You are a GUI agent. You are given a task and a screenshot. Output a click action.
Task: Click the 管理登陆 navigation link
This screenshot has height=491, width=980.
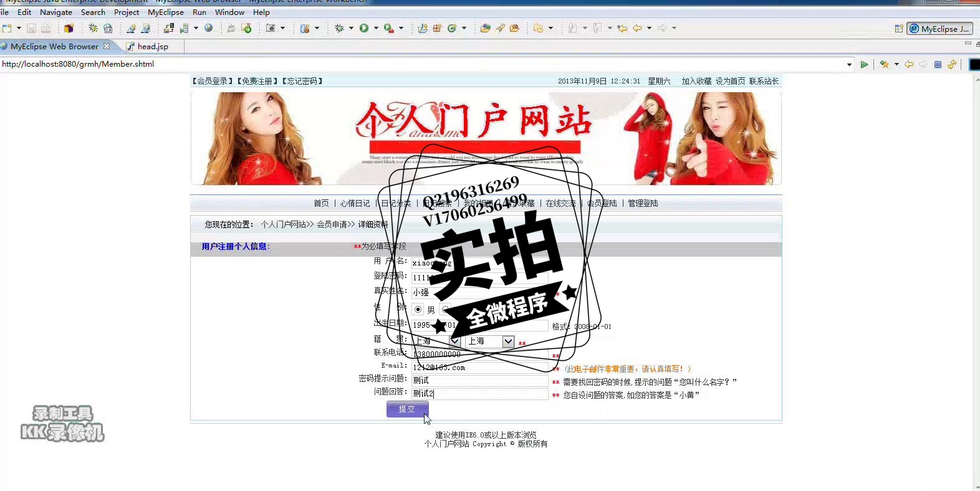pyautogui.click(x=643, y=203)
